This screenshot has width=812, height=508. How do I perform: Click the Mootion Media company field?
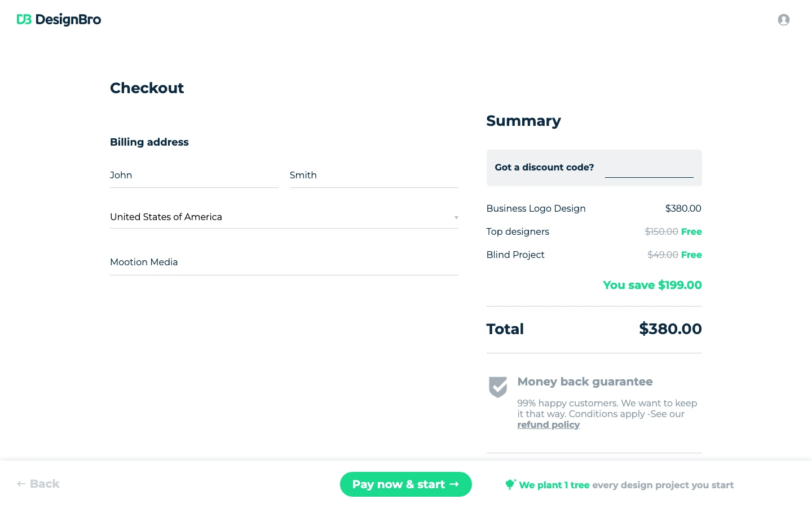283,262
